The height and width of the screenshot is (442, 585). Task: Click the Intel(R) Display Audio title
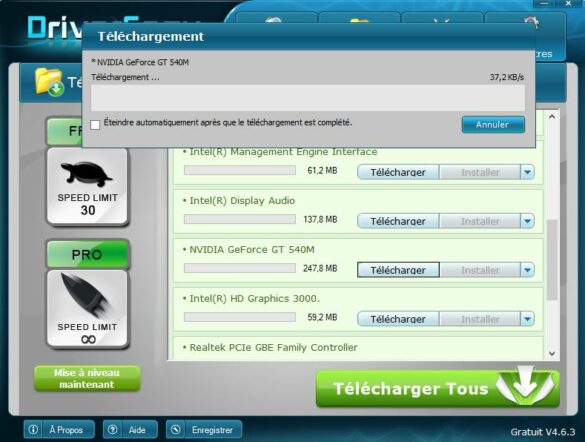(x=242, y=201)
